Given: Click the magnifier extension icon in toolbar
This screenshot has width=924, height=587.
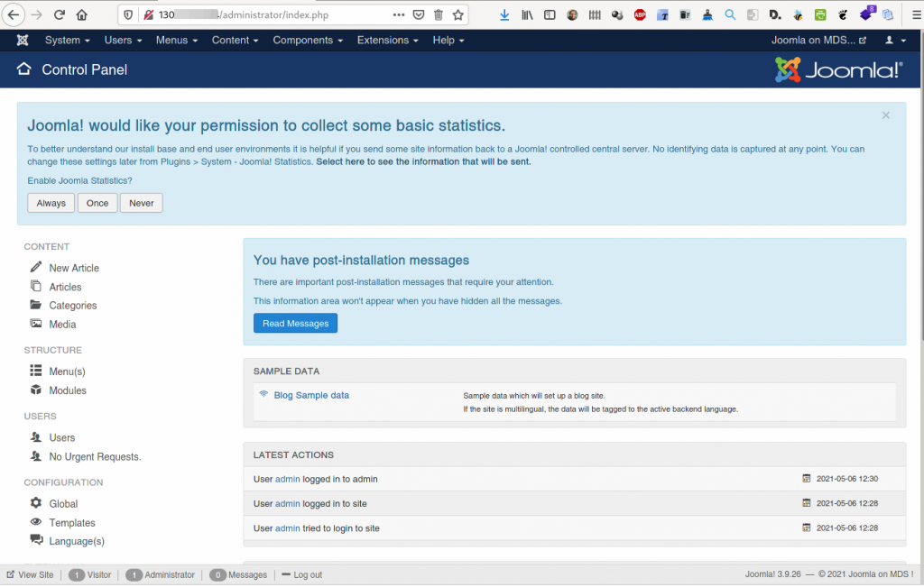Looking at the screenshot, I should (x=730, y=14).
